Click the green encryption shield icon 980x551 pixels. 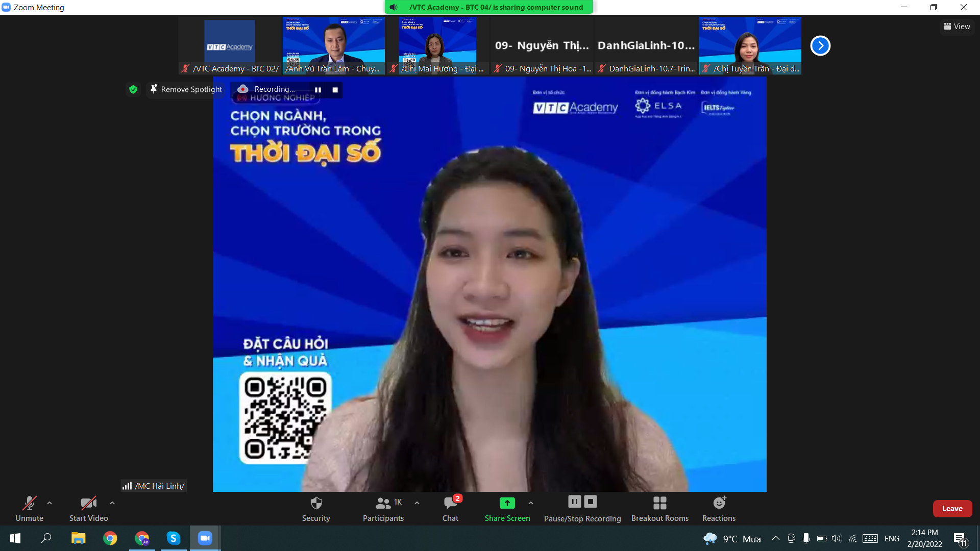pos(133,89)
